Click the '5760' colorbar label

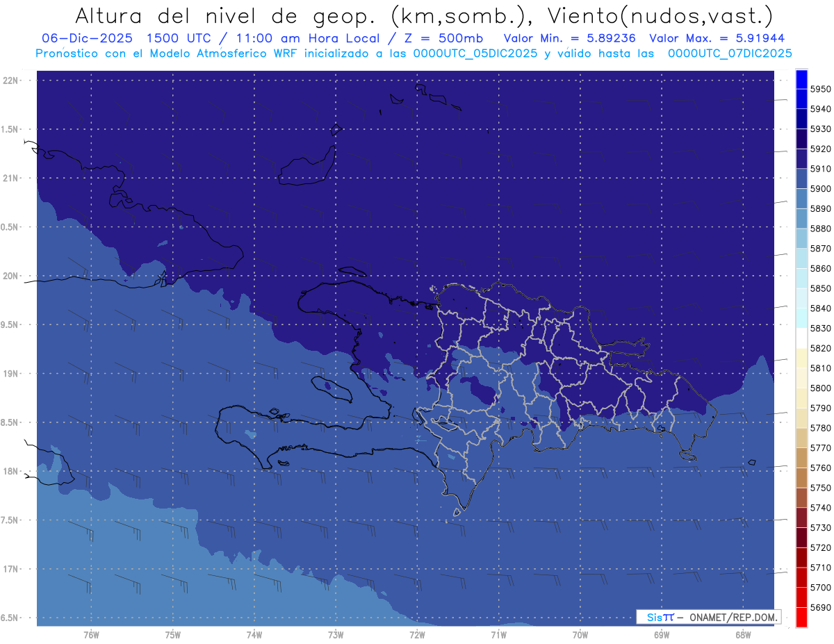click(x=821, y=468)
